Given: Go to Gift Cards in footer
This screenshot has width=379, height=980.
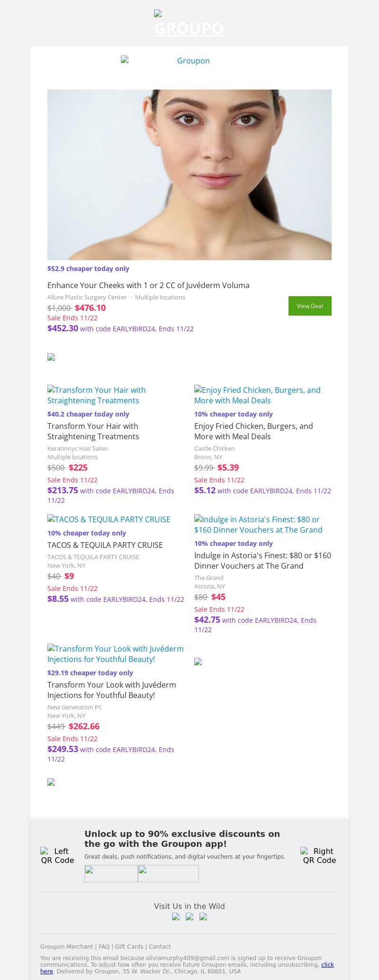Looking at the screenshot, I should [x=129, y=946].
